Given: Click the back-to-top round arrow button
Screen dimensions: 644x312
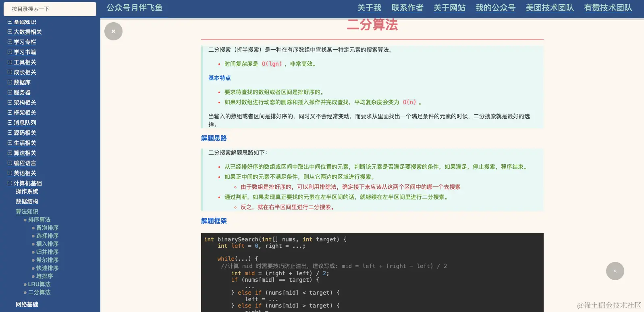Looking at the screenshot, I should (x=615, y=271).
